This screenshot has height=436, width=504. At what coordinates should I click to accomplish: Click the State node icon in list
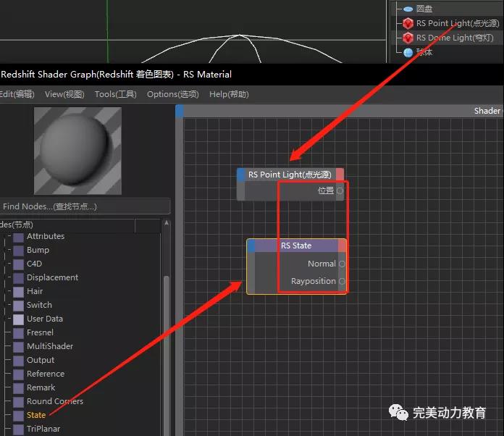(x=18, y=415)
